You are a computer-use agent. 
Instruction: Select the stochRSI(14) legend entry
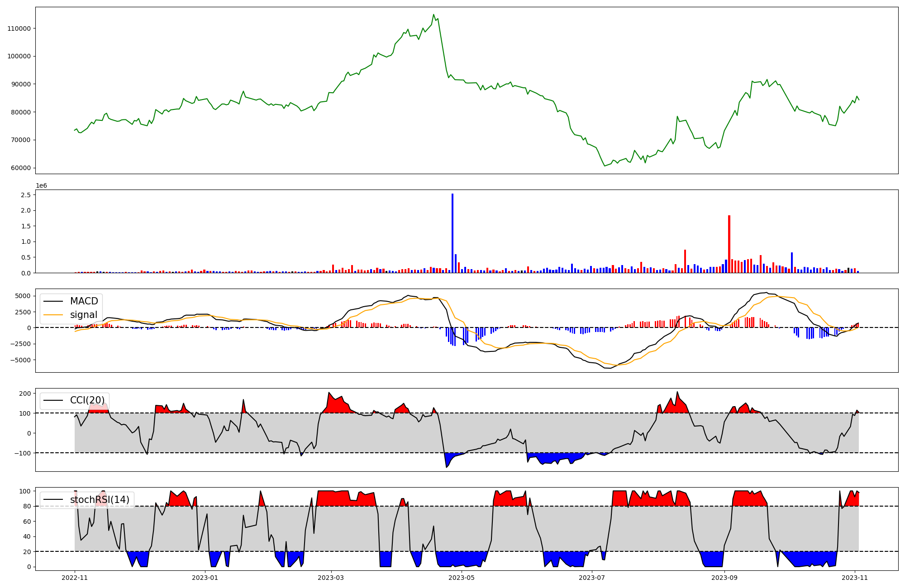click(100, 500)
